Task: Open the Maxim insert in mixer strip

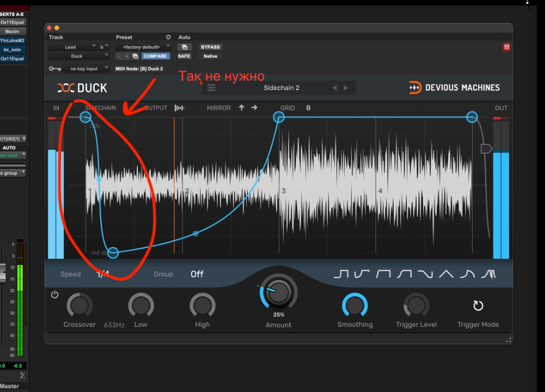Action: coord(13,31)
